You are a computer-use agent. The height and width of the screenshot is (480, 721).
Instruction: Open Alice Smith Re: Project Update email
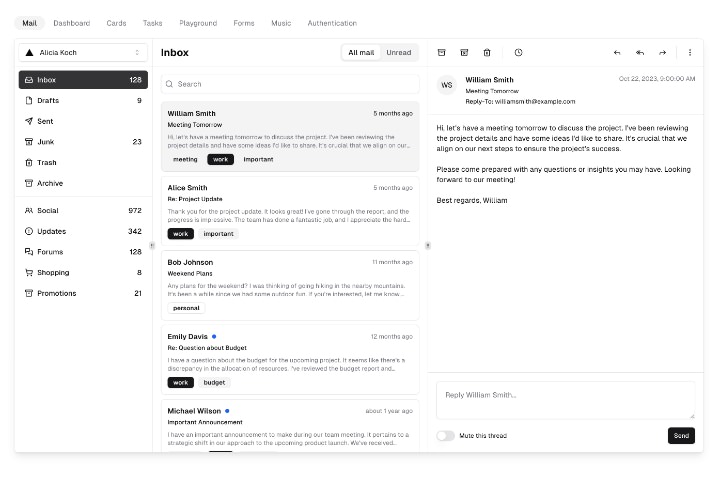(290, 211)
